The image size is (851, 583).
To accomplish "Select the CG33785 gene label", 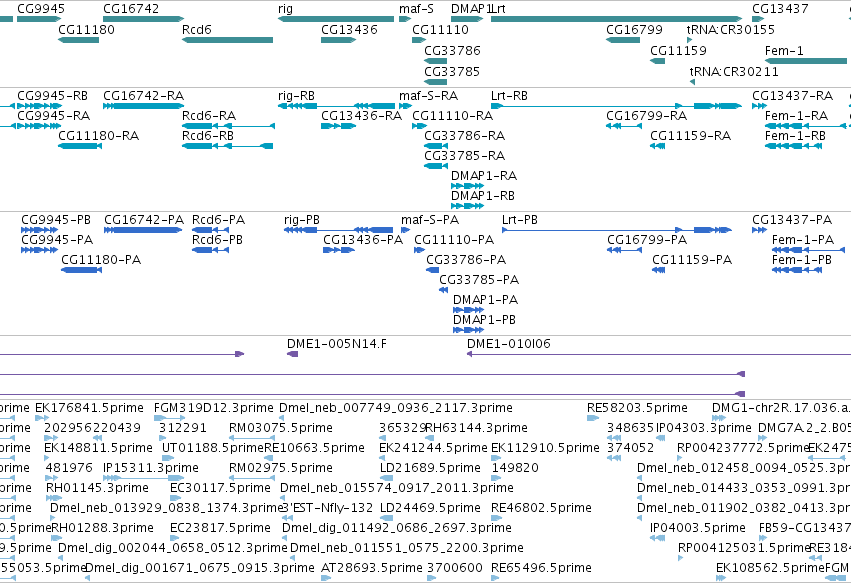I will (452, 72).
